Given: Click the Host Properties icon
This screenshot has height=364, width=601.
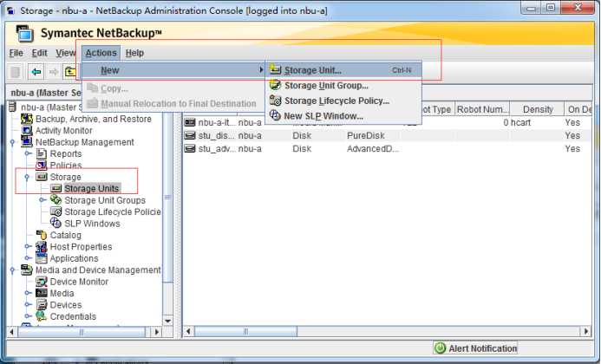Looking at the screenshot, I should (42, 246).
